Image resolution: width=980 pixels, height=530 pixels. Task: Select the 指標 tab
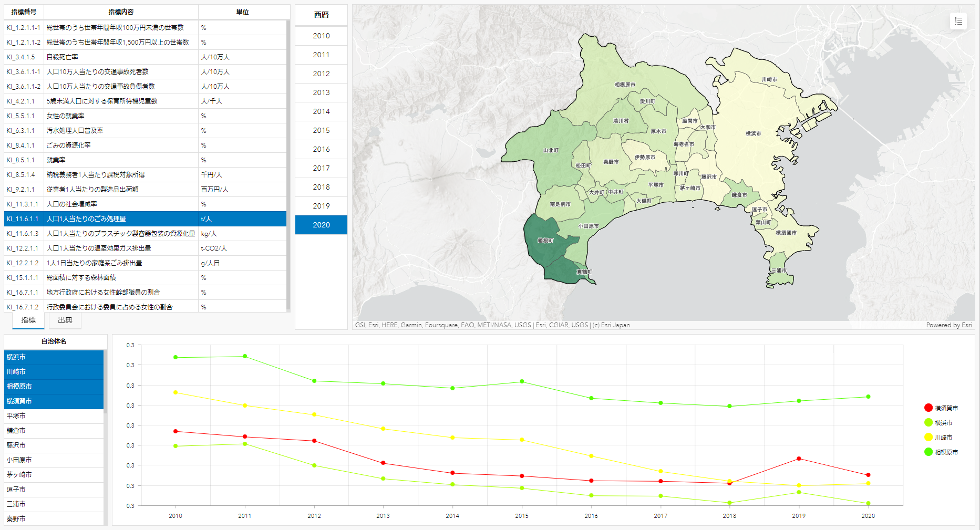[28, 320]
